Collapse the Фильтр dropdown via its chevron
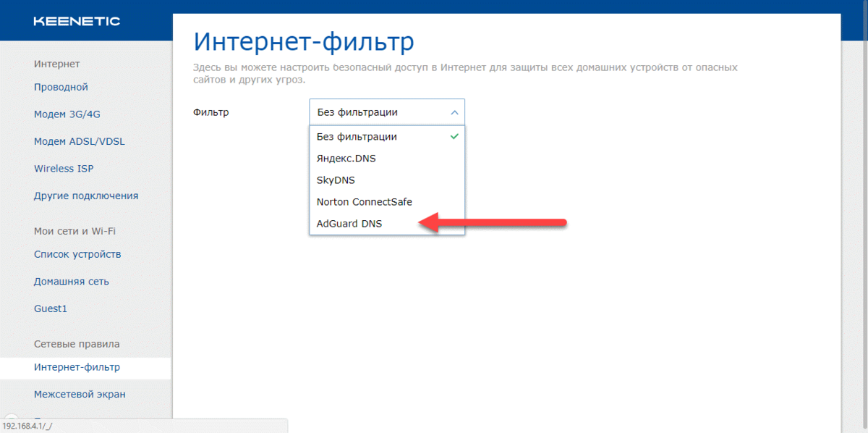The image size is (868, 433). click(454, 112)
